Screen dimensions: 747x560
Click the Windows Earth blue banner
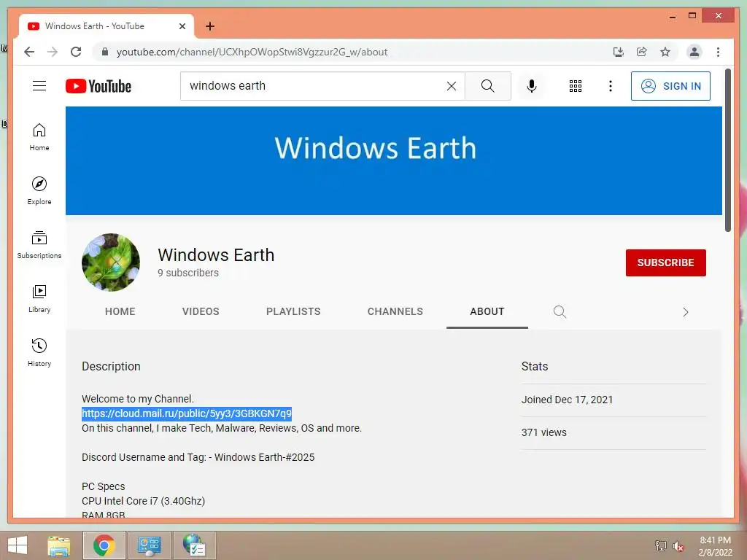tap(393, 160)
